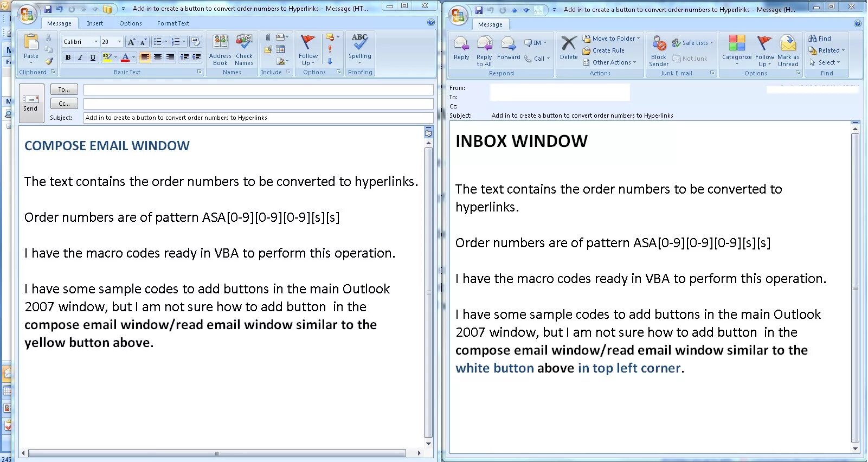Click the To... button
This screenshot has width=868, height=462.
[x=64, y=89]
